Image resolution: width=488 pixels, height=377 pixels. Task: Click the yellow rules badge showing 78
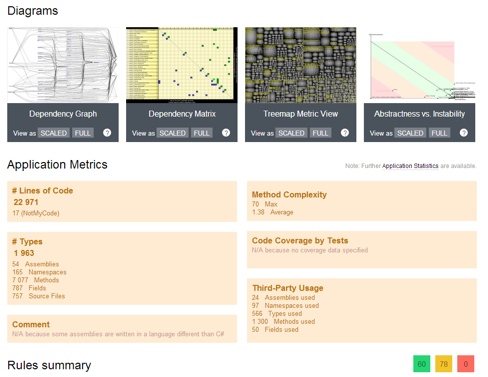tap(444, 364)
